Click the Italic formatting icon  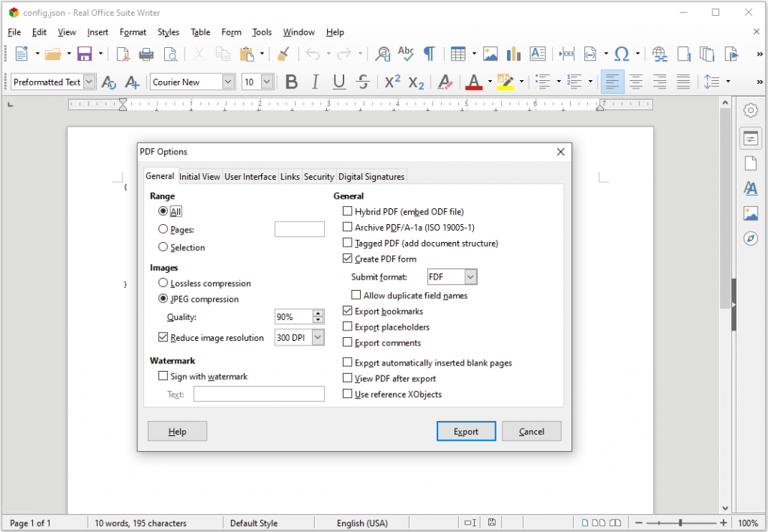click(315, 82)
